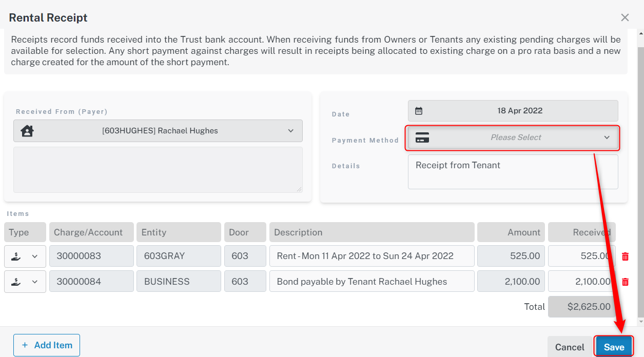
Task: Click the Door column header
Action: coord(245,232)
